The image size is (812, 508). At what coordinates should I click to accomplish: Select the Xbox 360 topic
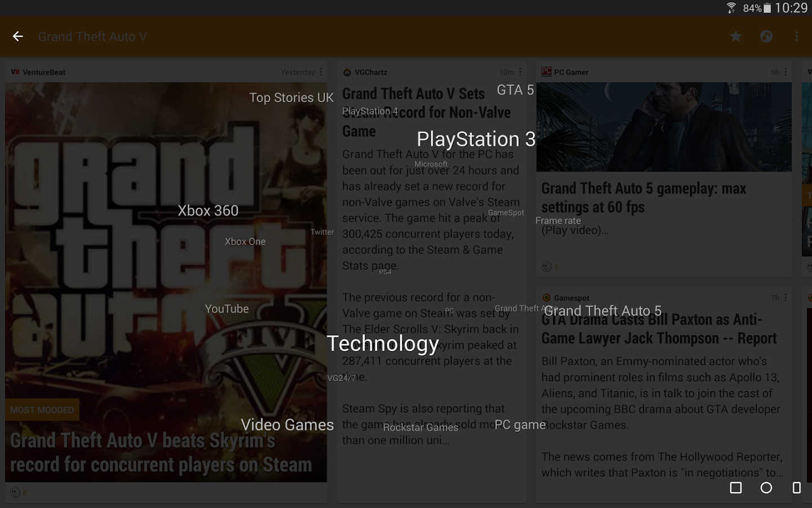(208, 211)
